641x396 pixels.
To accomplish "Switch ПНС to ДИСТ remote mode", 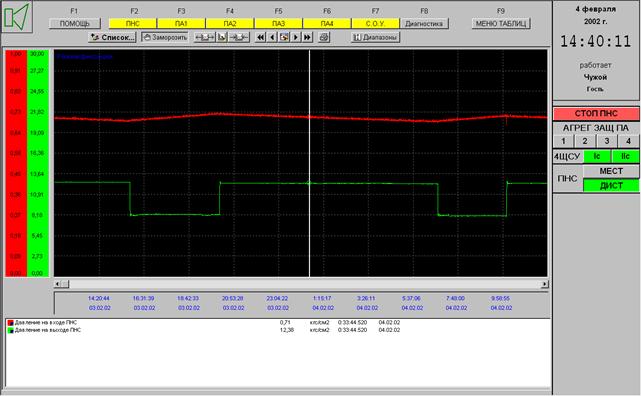I will pyautogui.click(x=611, y=186).
